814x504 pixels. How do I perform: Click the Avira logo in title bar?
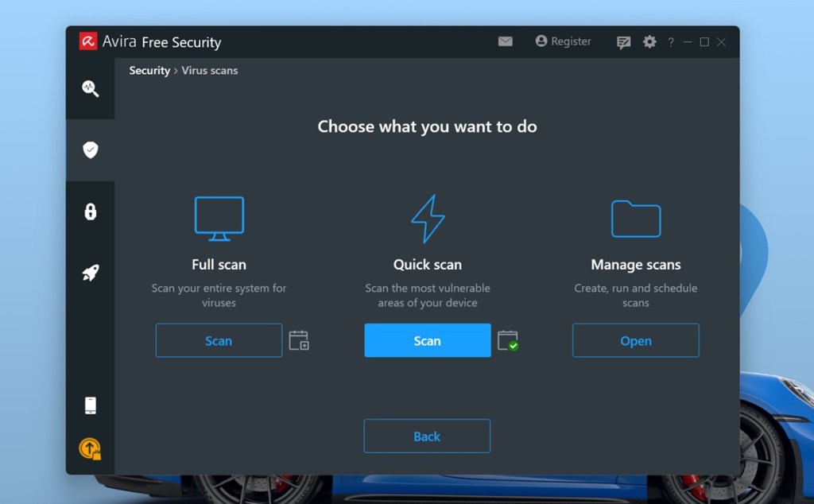coord(88,41)
